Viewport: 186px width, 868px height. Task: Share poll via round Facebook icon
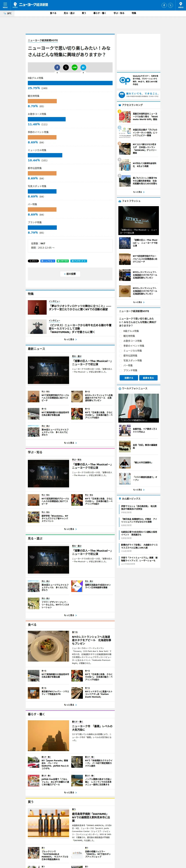tap(57, 67)
